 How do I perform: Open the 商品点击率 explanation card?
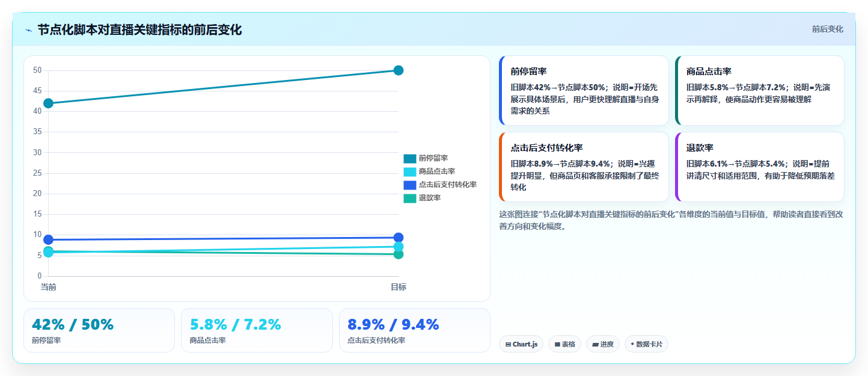[x=759, y=90]
